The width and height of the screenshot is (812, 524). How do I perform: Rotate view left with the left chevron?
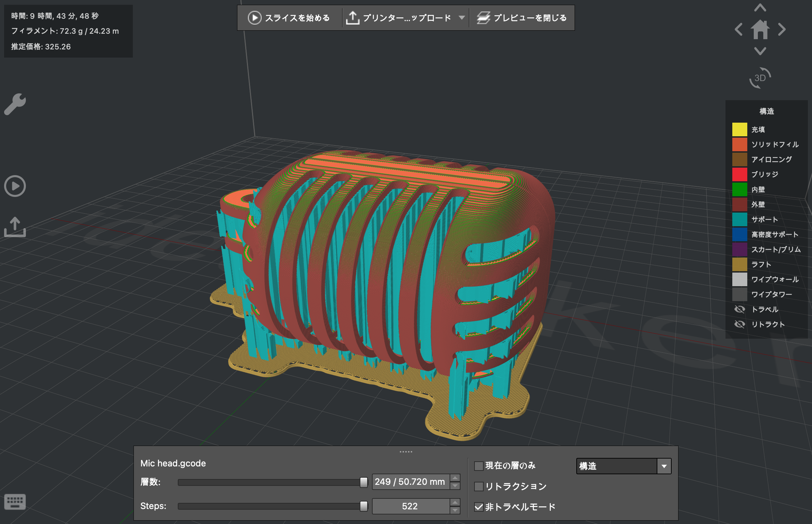coord(739,29)
